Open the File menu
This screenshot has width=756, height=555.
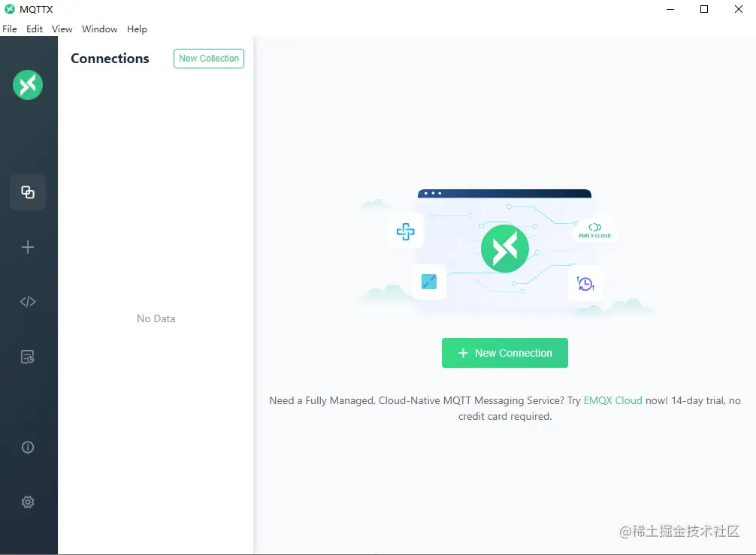coord(10,29)
